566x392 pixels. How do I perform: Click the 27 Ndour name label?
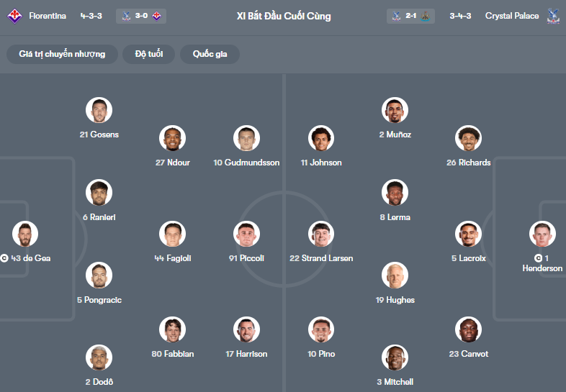click(x=173, y=163)
